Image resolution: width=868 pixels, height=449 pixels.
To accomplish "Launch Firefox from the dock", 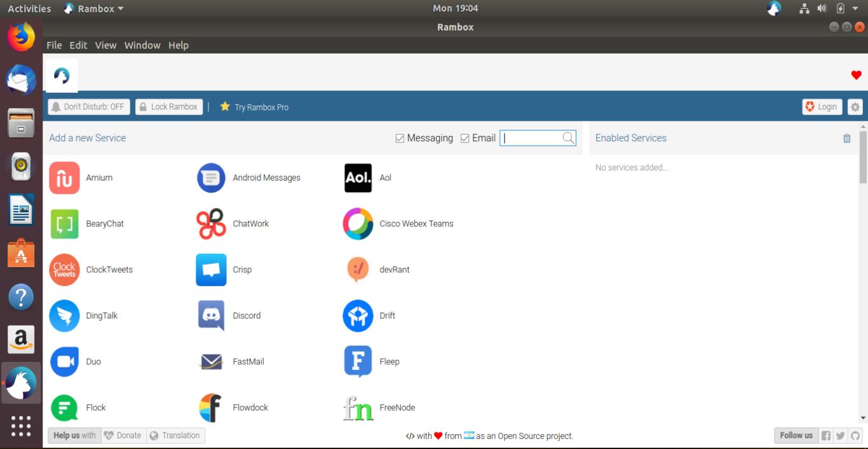I will [21, 36].
